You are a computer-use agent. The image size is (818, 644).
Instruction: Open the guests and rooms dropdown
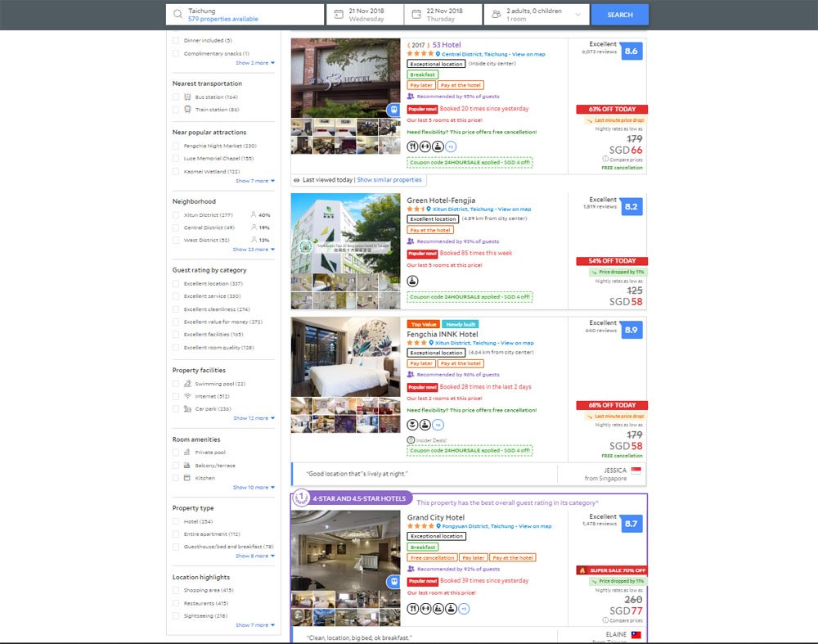coord(537,15)
